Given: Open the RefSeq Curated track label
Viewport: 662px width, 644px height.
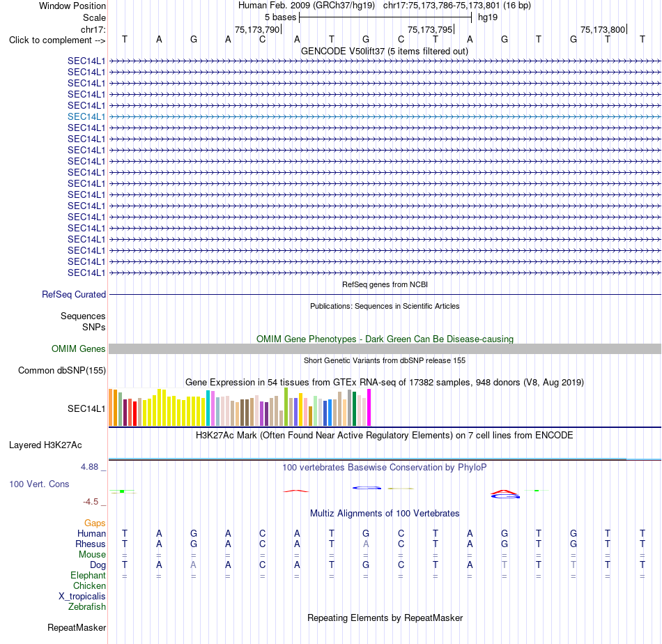Looking at the screenshot, I should (x=74, y=294).
